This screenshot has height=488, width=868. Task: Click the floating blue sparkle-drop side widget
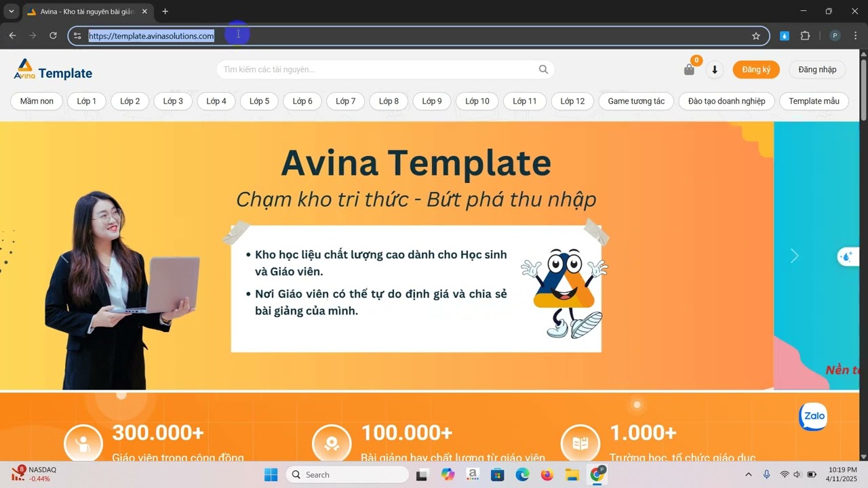[x=848, y=256]
